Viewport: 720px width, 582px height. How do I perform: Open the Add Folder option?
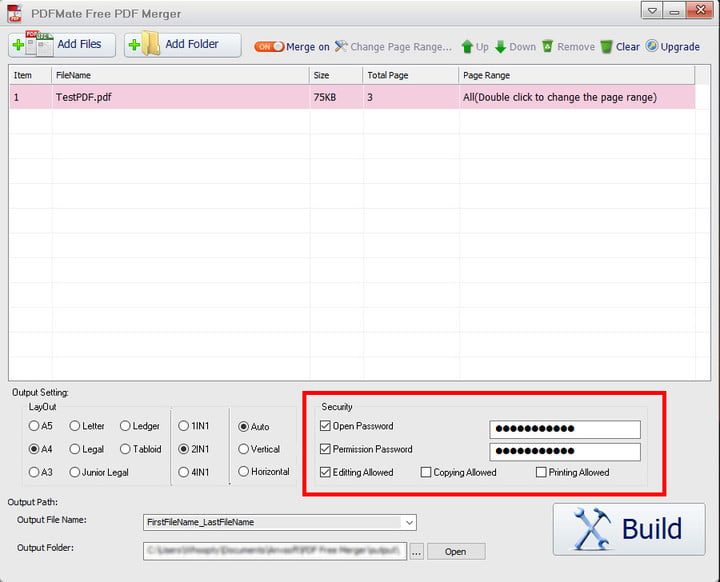(x=184, y=45)
